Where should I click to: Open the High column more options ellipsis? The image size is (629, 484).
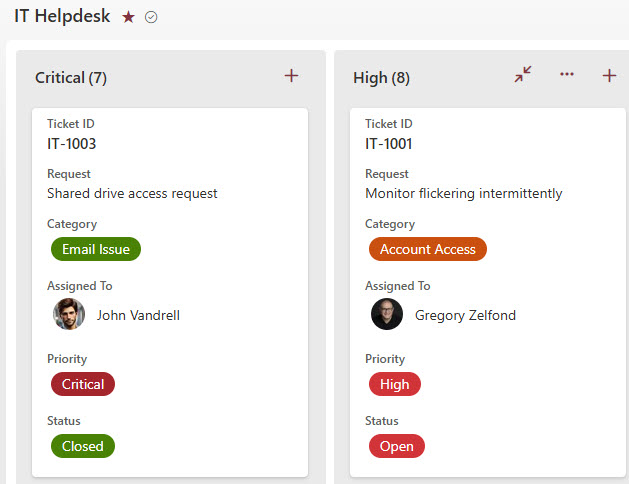click(567, 74)
